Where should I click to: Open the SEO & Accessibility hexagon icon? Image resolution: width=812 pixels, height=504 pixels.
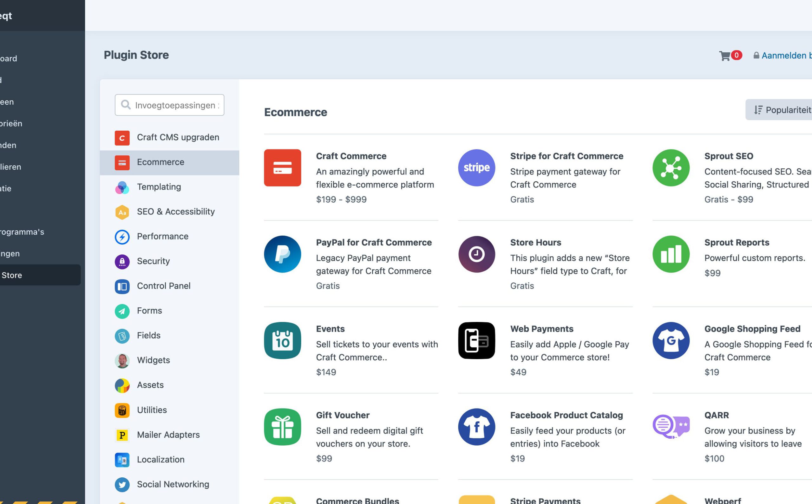[x=122, y=212]
